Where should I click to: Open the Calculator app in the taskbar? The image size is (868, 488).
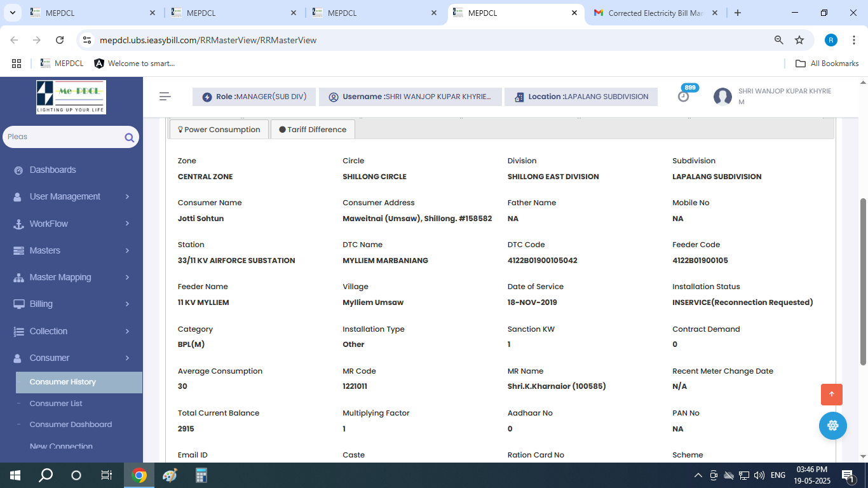[x=201, y=475]
